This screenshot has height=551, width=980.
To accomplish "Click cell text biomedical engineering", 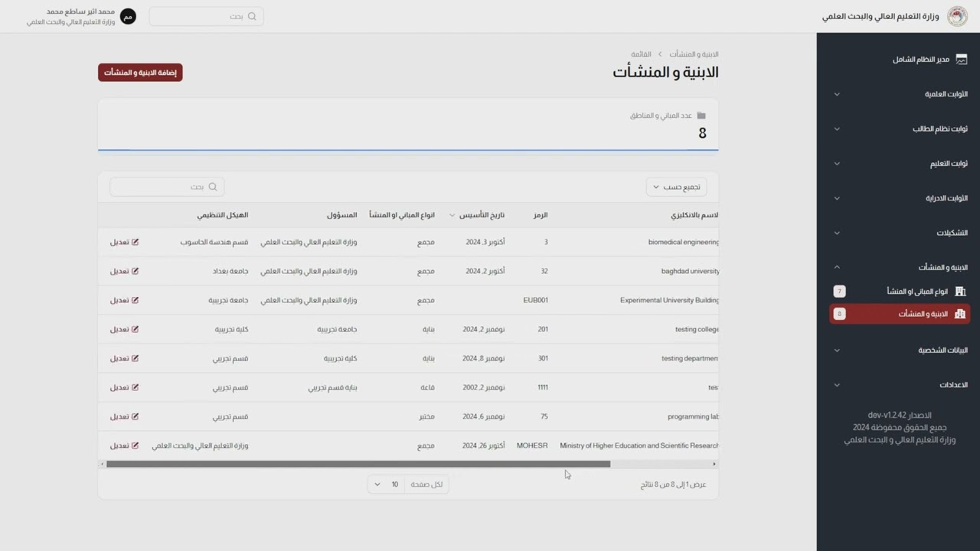I will 684,242.
